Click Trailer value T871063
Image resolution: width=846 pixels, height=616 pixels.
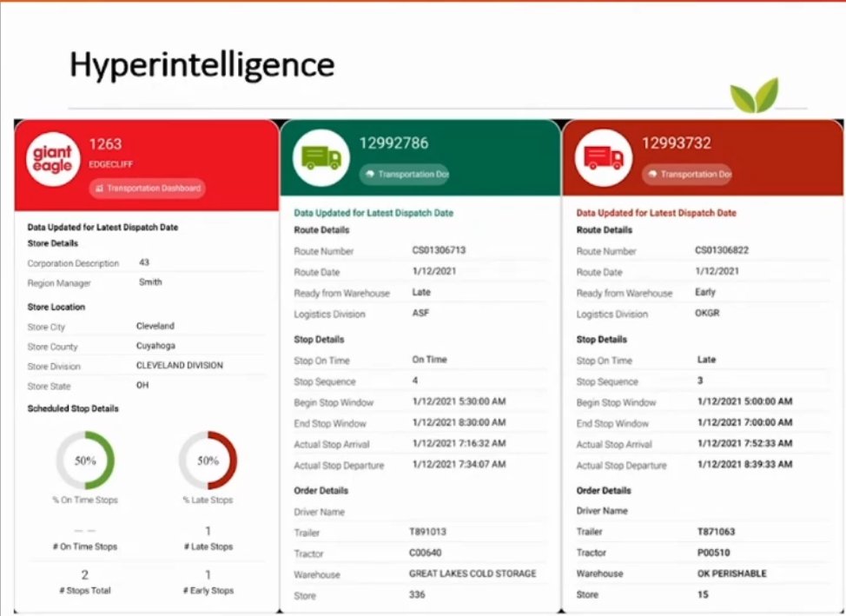716,531
